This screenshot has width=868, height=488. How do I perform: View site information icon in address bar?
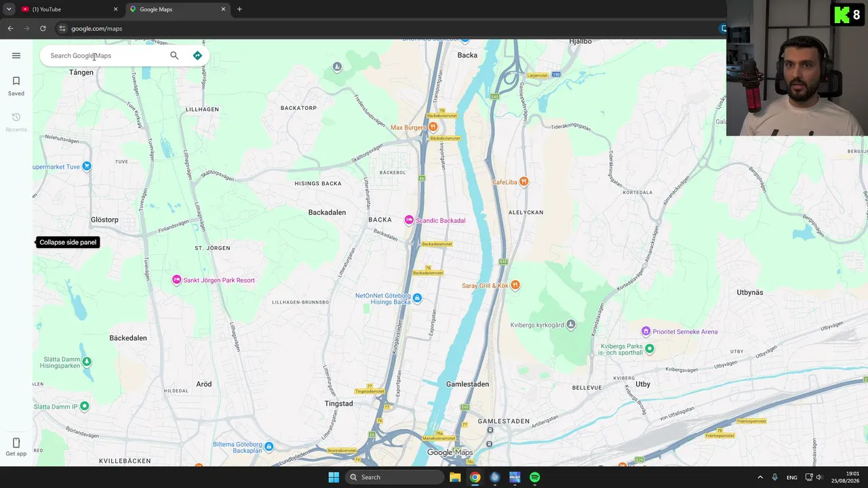click(62, 28)
